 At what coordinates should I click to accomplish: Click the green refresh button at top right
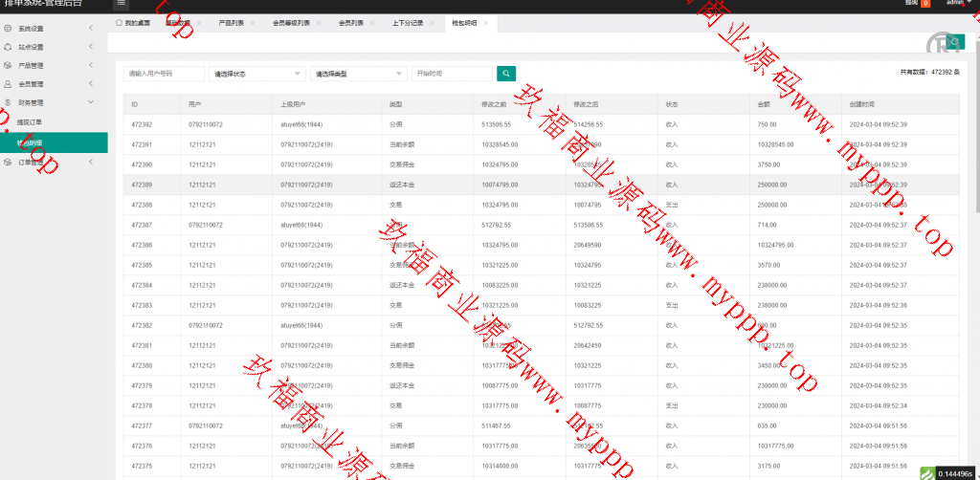click(x=954, y=41)
